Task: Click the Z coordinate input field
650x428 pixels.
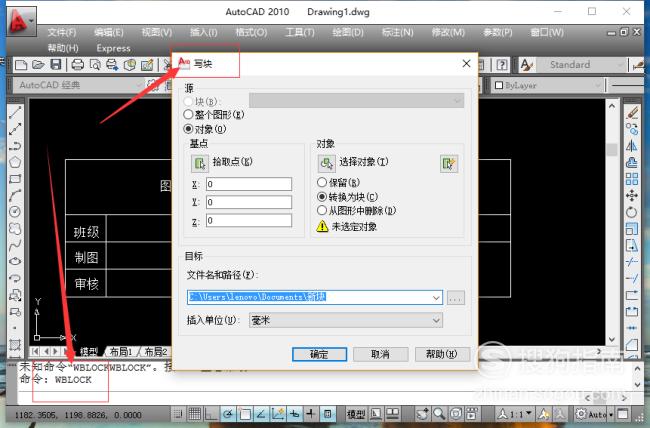Action: pos(249,220)
